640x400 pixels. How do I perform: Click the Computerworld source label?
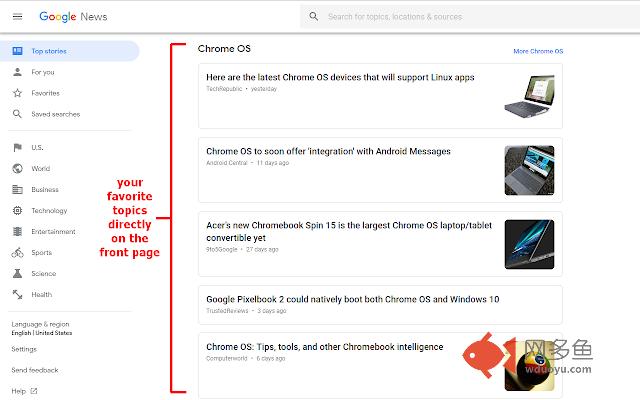pos(227,358)
